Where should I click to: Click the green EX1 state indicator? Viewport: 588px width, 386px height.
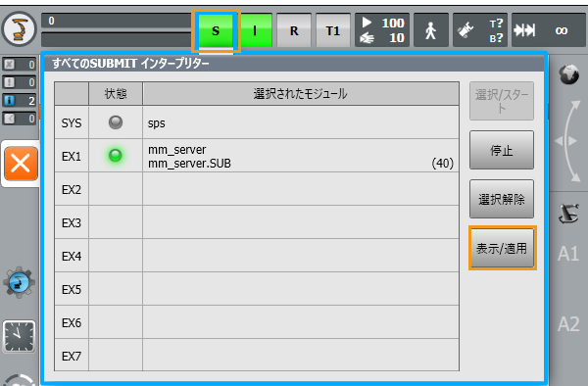115,155
